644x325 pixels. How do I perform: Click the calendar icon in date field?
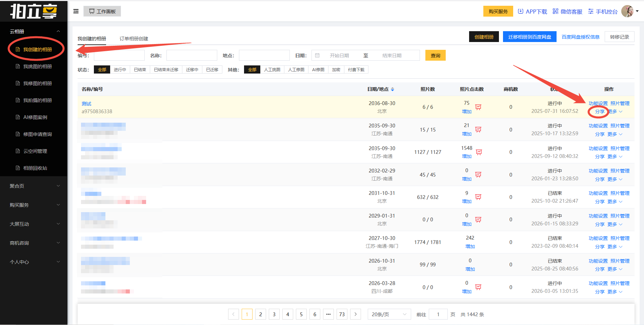click(317, 55)
